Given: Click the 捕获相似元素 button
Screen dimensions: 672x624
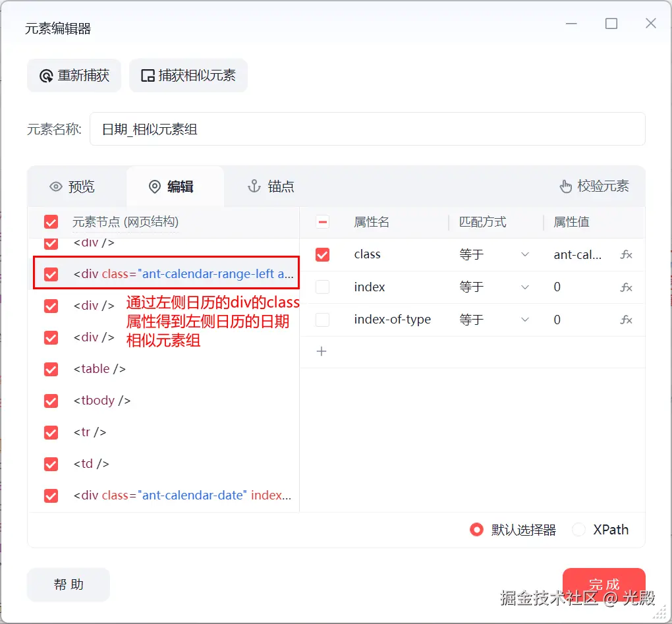Looking at the screenshot, I should click(188, 75).
